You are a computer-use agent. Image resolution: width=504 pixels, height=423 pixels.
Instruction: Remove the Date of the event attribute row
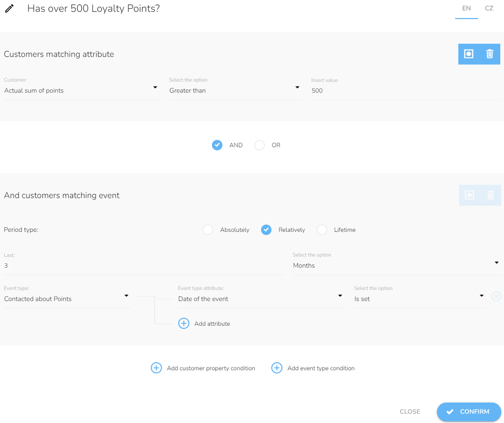tap(496, 296)
